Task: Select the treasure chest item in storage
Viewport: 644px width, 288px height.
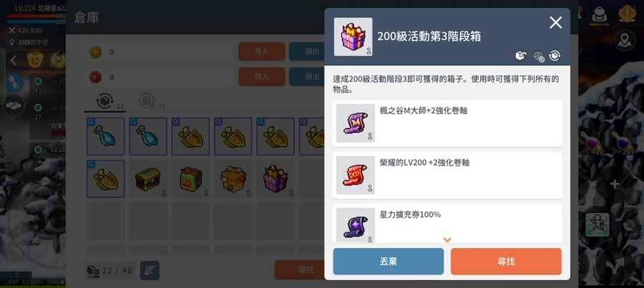Action: point(148,179)
